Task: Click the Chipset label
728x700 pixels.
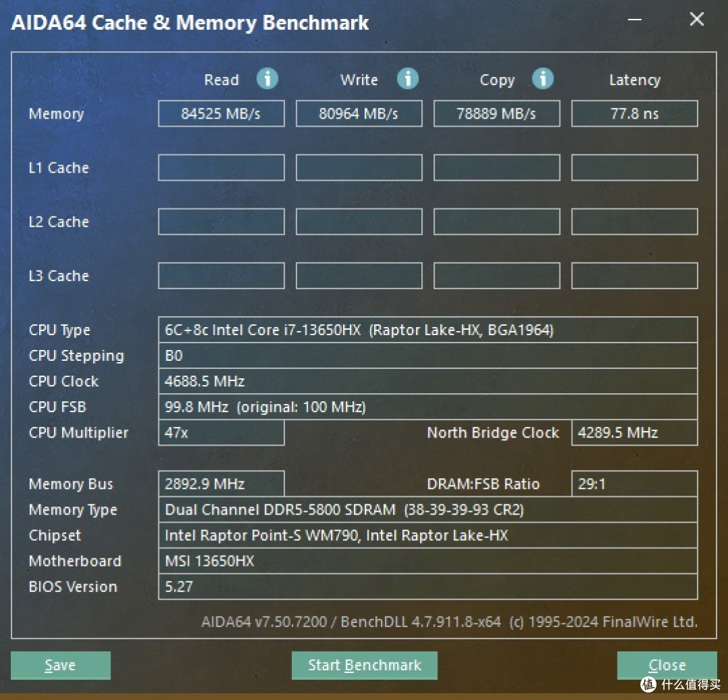Action: [55, 535]
